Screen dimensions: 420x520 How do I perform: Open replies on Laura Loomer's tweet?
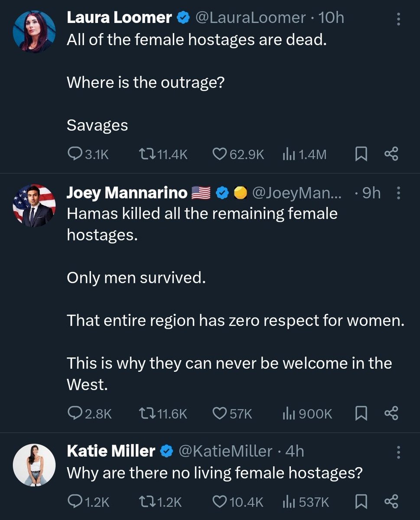coord(88,154)
